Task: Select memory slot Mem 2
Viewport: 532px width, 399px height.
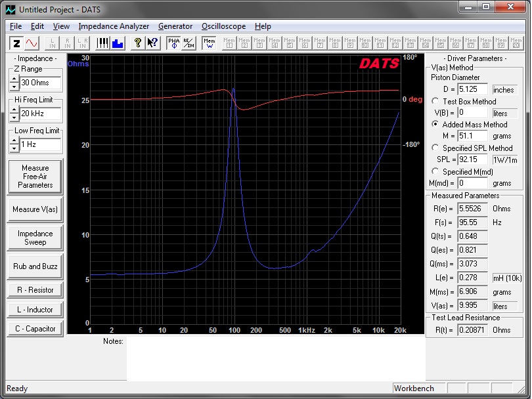Action: tap(244, 43)
